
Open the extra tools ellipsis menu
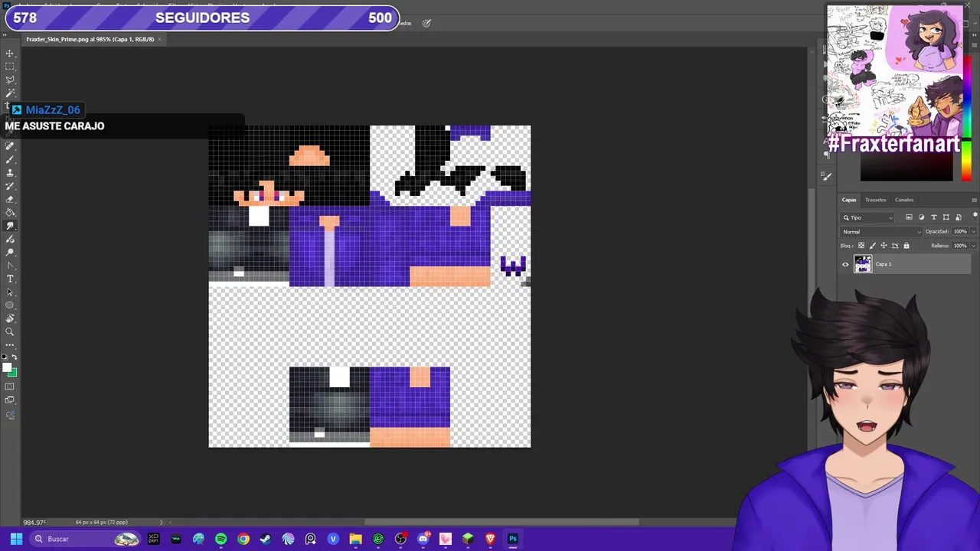(x=10, y=344)
